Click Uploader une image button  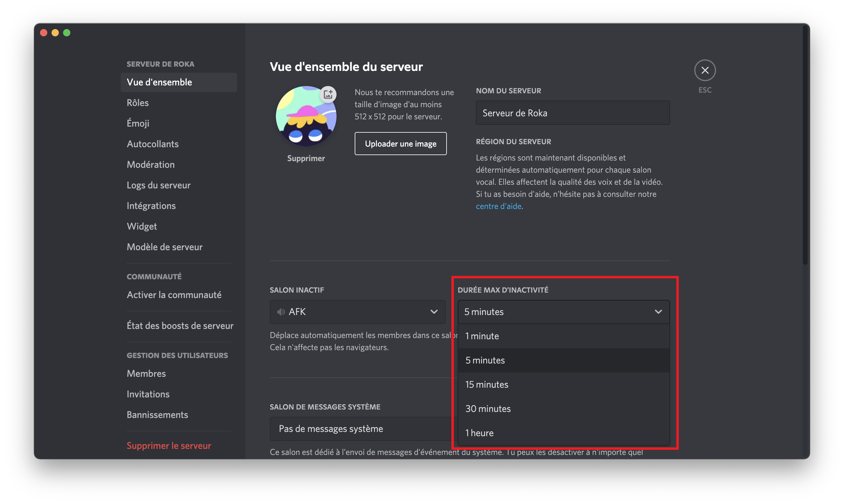click(400, 143)
